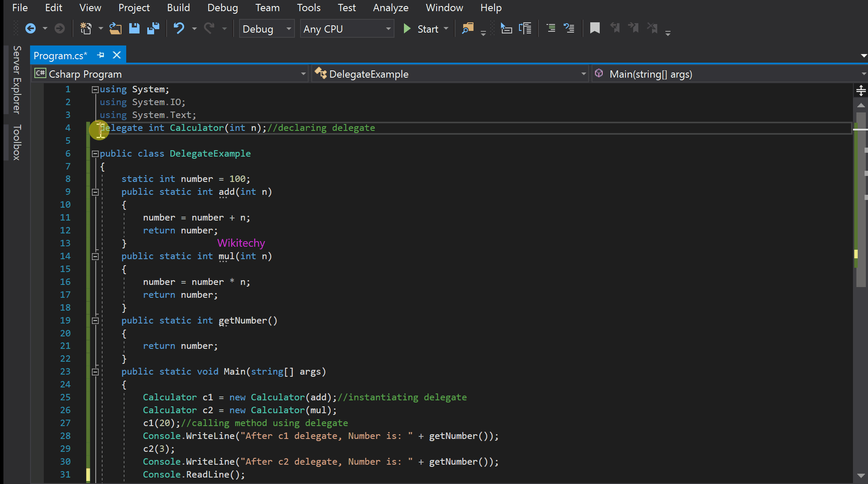Click the New Project icon
Screen dimensions: 868x484
(86, 29)
